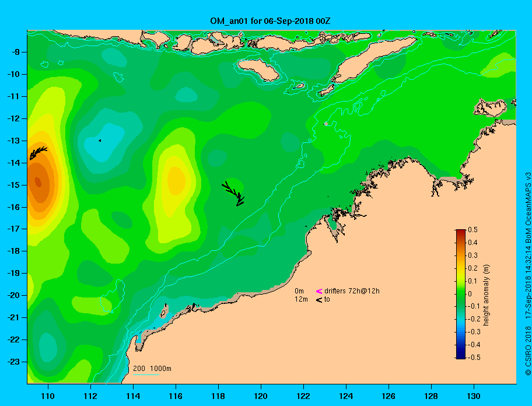Click the longitude axis label "128"
This screenshot has width=532, height=406.
point(431,396)
